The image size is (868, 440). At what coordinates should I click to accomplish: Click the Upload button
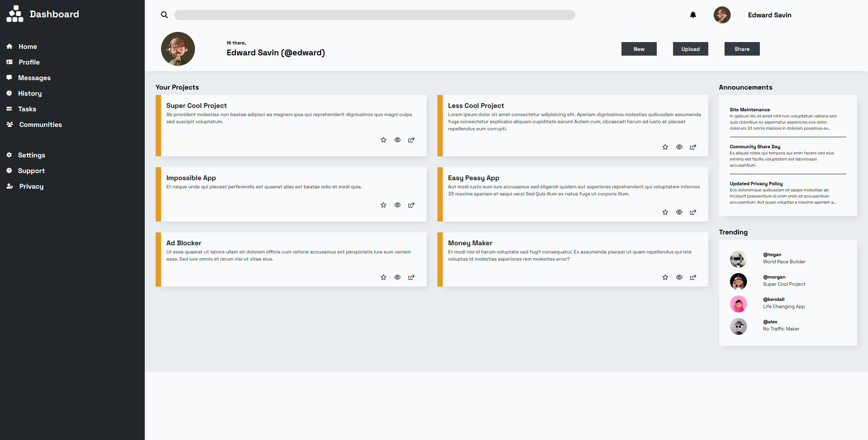point(691,49)
